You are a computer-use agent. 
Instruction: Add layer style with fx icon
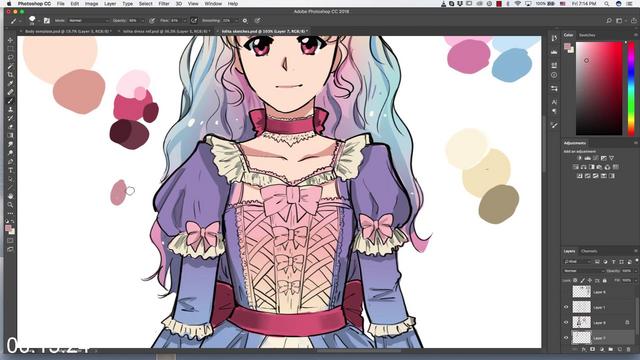click(x=584, y=349)
